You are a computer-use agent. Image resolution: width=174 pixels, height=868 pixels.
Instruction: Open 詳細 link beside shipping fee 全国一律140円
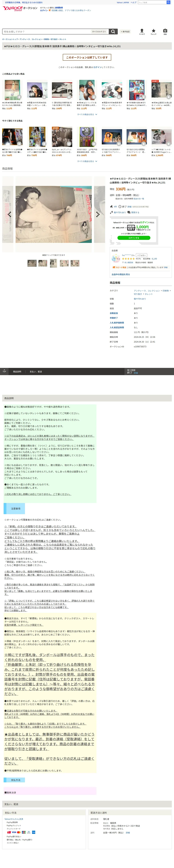128,833
